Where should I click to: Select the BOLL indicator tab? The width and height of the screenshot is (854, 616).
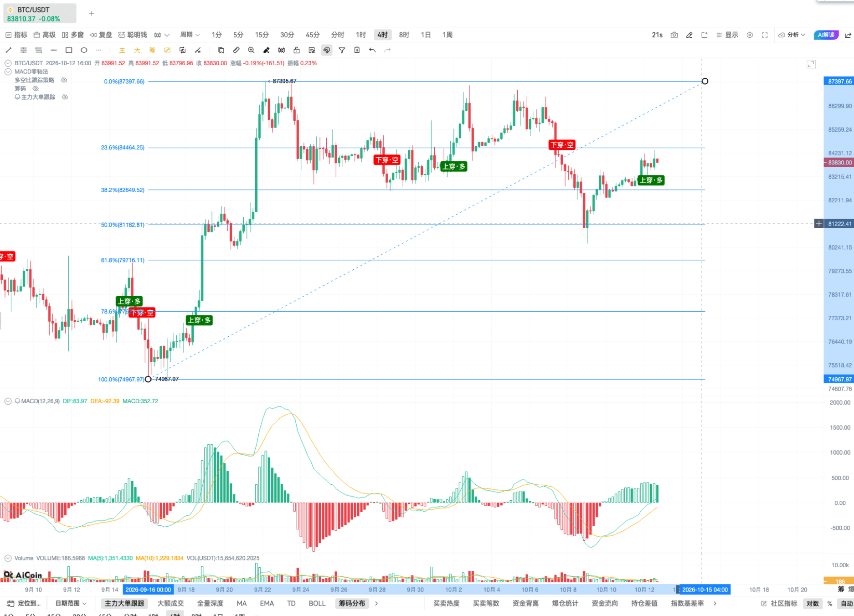pos(317,603)
